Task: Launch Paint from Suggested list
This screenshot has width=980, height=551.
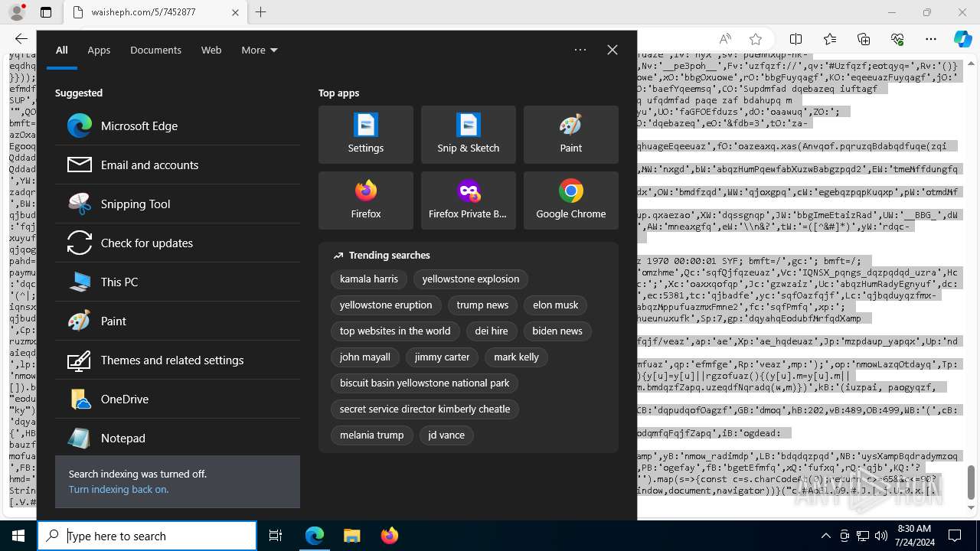Action: (178, 321)
